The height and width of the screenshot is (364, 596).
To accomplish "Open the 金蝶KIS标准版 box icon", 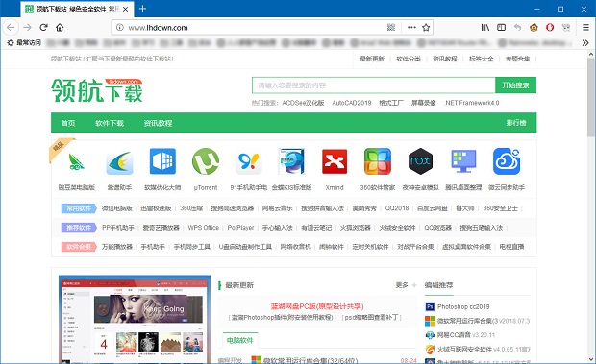I will (x=291, y=161).
